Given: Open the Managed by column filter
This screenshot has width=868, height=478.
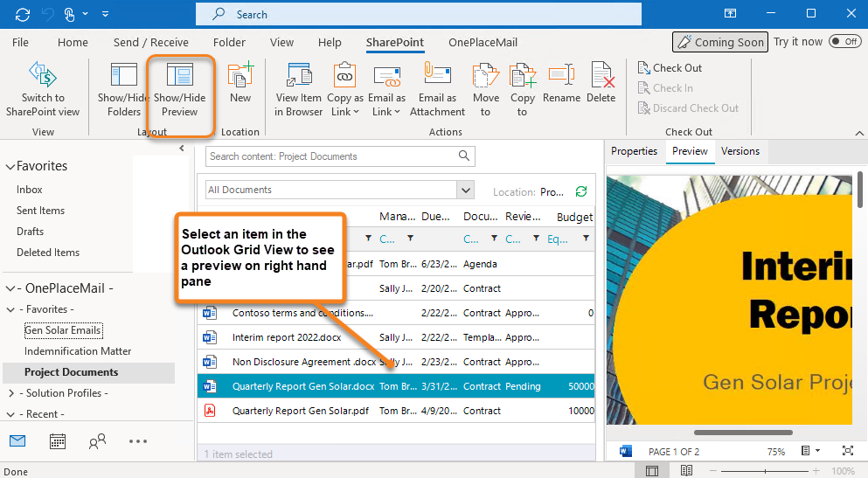Looking at the screenshot, I should pos(410,239).
